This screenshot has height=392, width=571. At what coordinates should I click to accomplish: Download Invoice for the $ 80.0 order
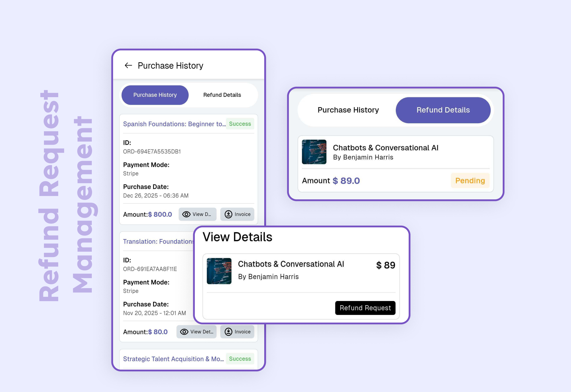237,332
